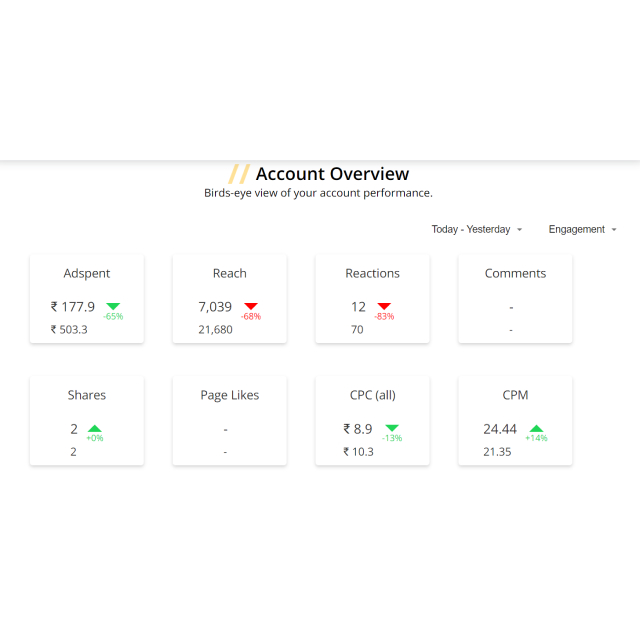Viewport: 640px width, 640px height.
Task: Click the 70 previous Reactions value
Action: click(x=357, y=330)
